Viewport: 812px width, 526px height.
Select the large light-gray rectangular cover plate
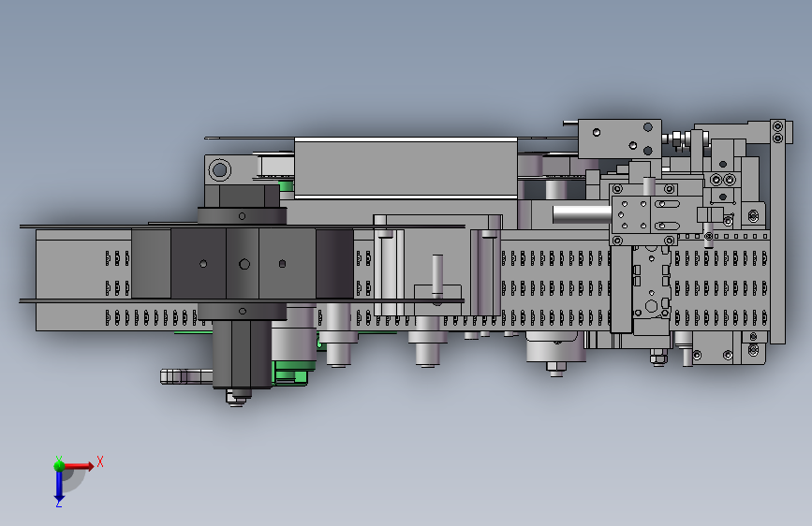(x=406, y=168)
